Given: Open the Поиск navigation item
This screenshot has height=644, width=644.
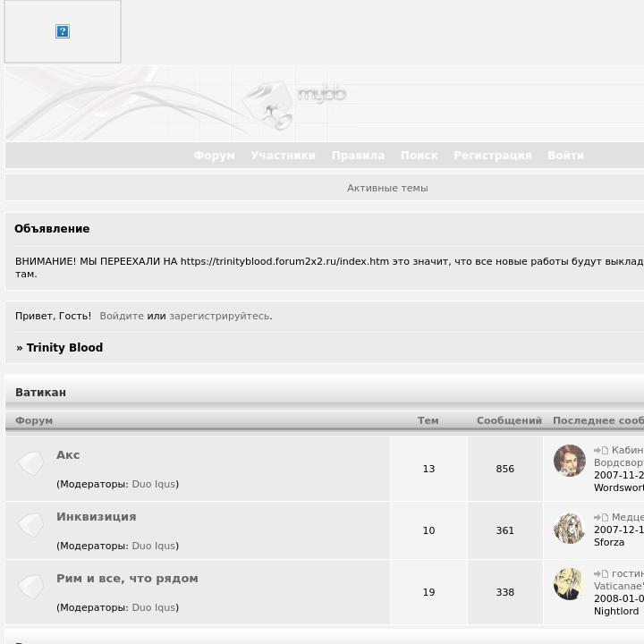Looking at the screenshot, I should point(419,156).
